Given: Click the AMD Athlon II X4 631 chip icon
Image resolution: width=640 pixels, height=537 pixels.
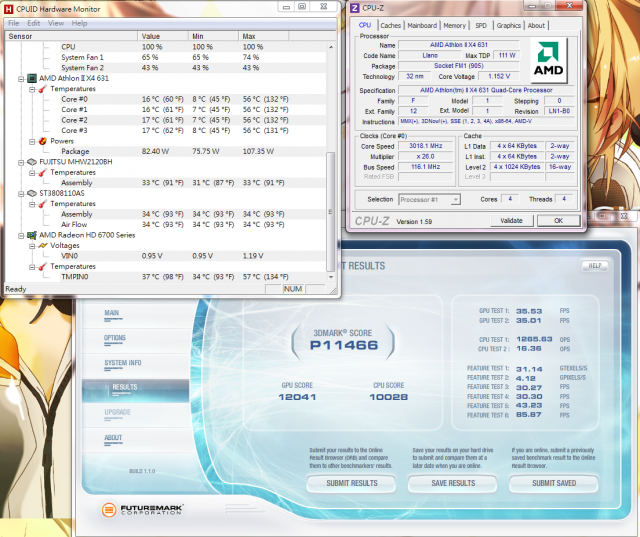Looking at the screenshot, I should click(32, 78).
